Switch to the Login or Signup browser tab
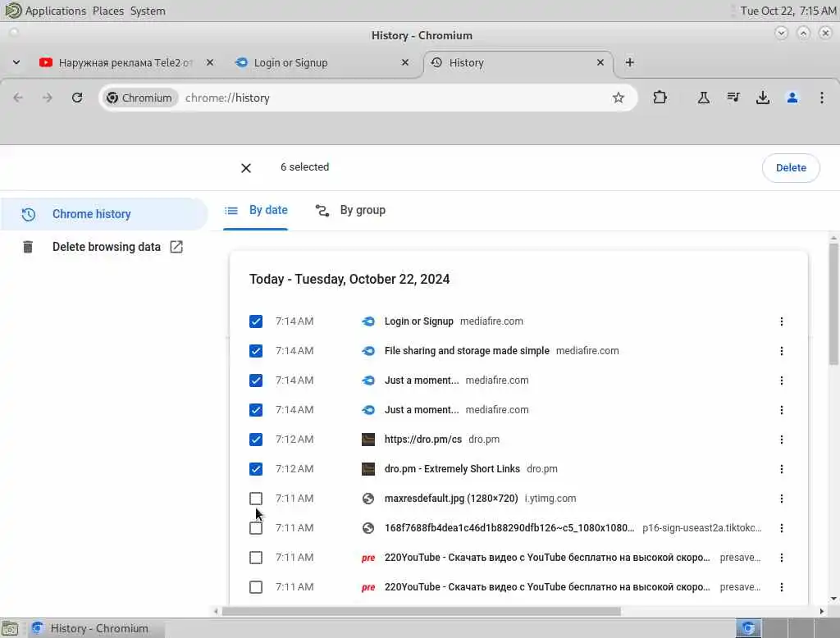The height and width of the screenshot is (638, 840). coord(322,62)
